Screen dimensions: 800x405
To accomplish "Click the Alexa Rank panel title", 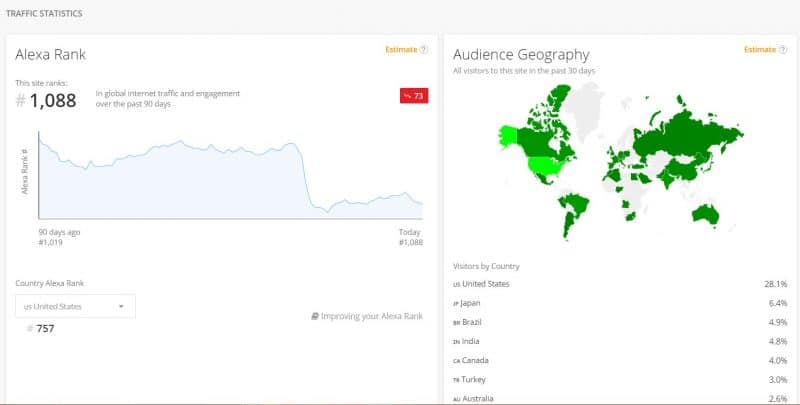I will click(x=51, y=55).
